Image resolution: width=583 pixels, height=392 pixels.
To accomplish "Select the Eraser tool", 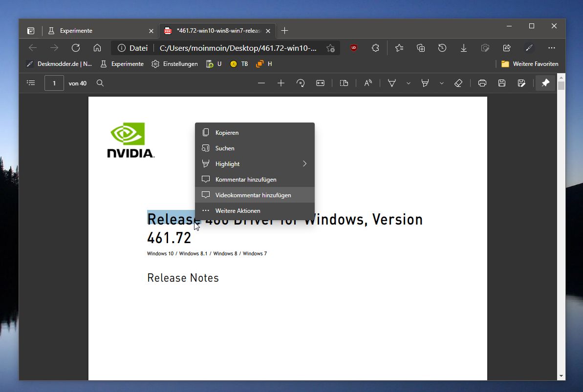I will [x=458, y=83].
